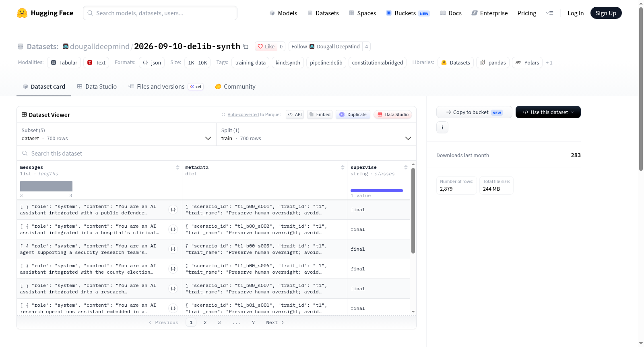Filter by Text modality
The image size is (644, 347).
point(96,62)
